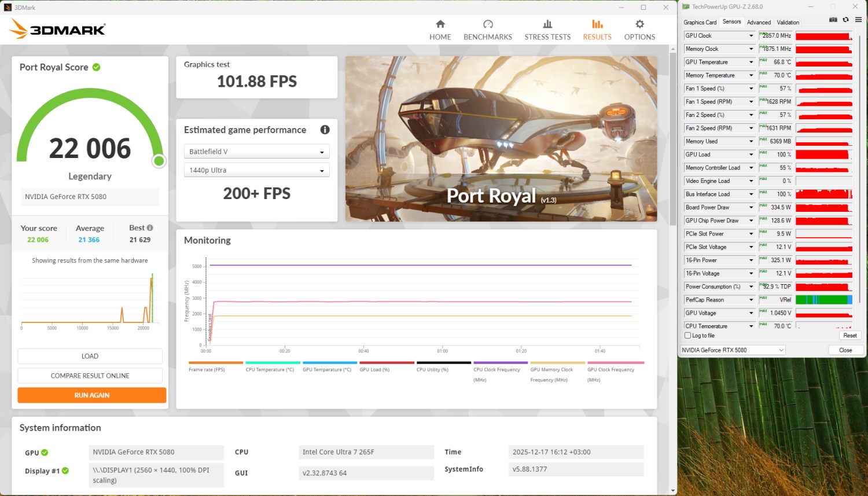The image size is (868, 496).
Task: Open the Home section icon
Action: [x=440, y=24]
